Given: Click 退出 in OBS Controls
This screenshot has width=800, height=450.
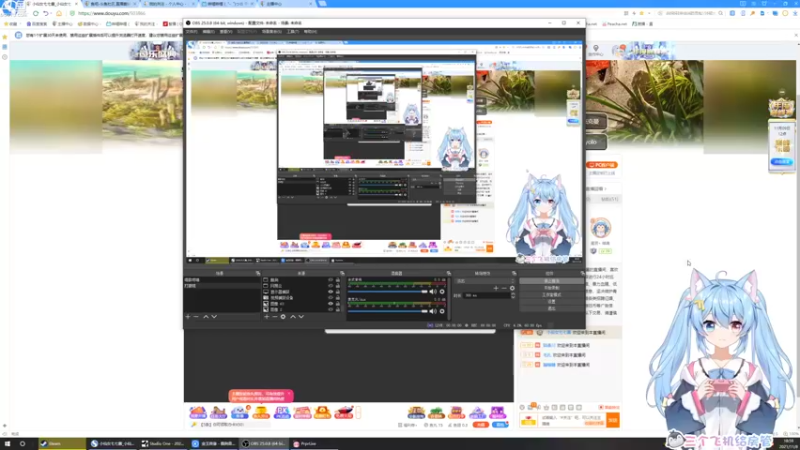Looking at the screenshot, I should point(552,309).
